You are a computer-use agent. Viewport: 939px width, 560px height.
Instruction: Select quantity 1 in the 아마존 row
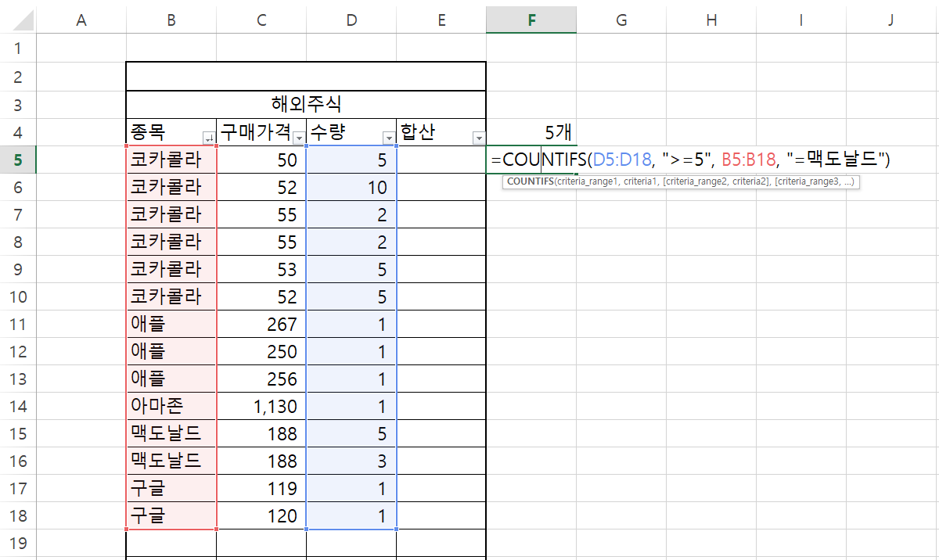[351, 406]
